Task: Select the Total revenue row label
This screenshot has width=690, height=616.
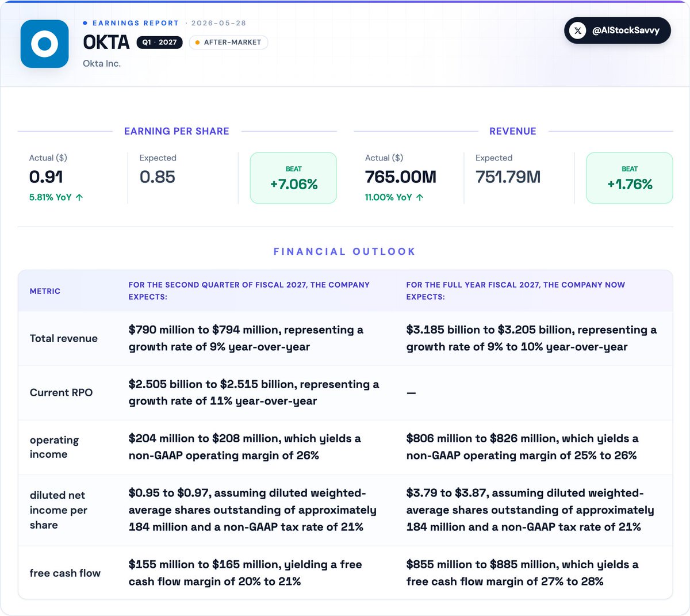Action: pos(64,338)
